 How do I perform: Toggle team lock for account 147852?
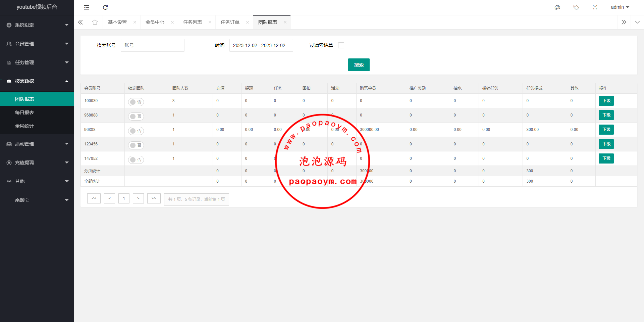[136, 160]
